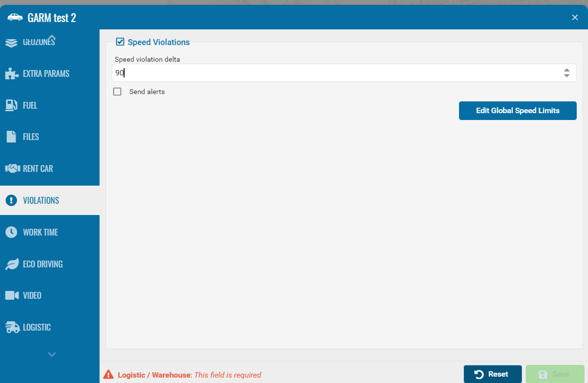Click the Extra Params puzzle icon
Viewport: 588px width, 383px height.
click(11, 74)
